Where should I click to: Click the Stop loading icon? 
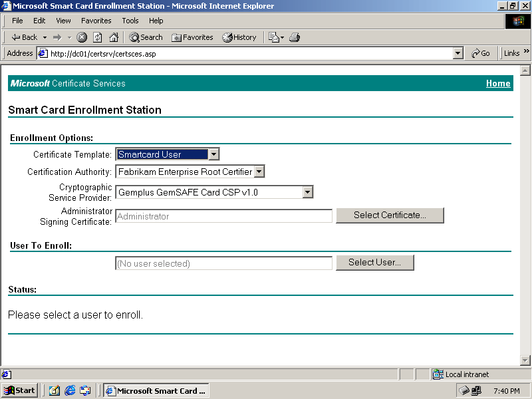(x=82, y=37)
